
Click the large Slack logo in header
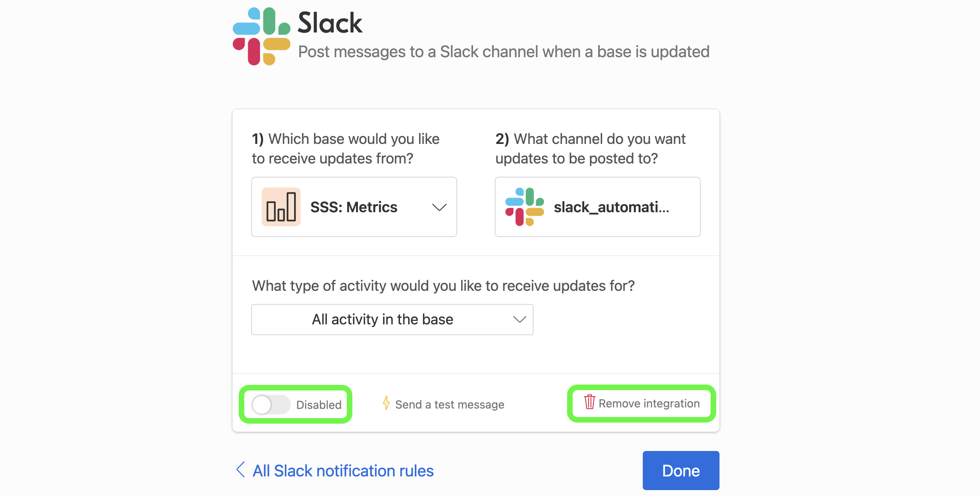point(261,36)
